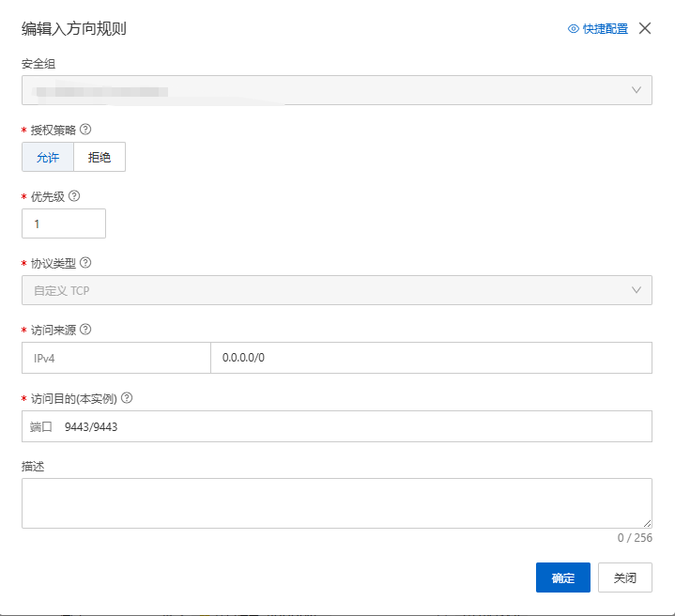Click the port field showing 9443/9443
675x616 pixels.
(336, 426)
